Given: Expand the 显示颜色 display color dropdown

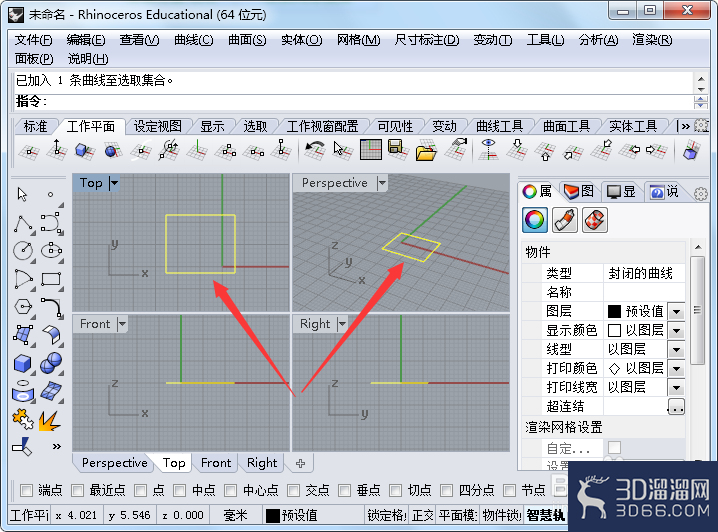Looking at the screenshot, I should [676, 331].
